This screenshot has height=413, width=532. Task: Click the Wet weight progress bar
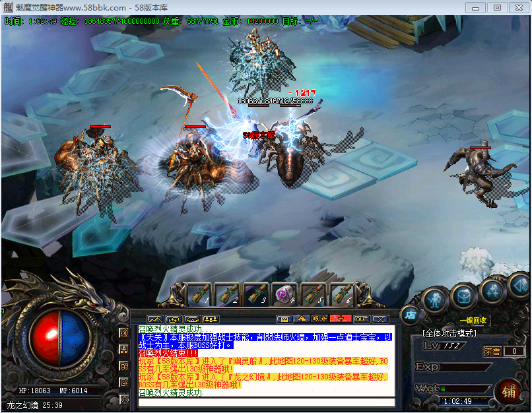click(466, 388)
